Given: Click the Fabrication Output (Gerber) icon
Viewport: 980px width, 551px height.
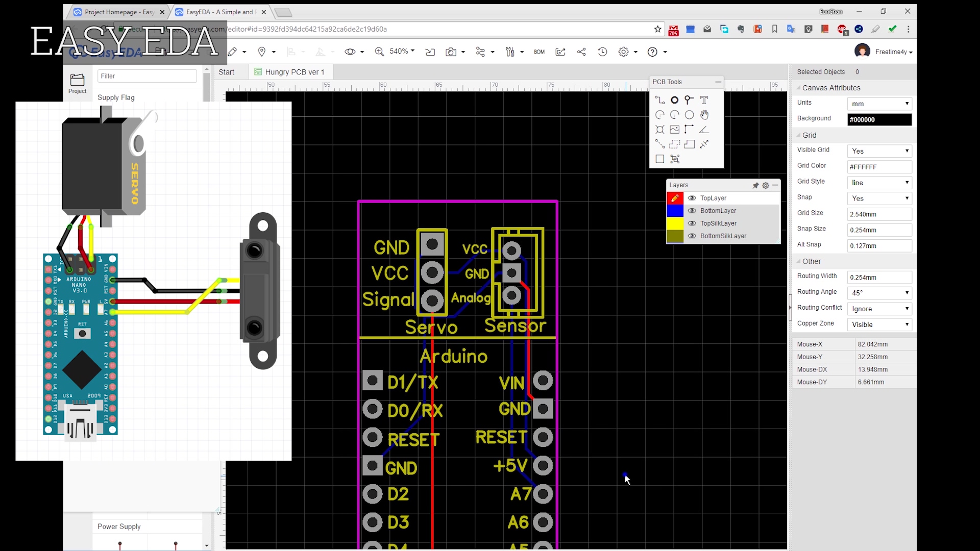Looking at the screenshot, I should [x=560, y=52].
